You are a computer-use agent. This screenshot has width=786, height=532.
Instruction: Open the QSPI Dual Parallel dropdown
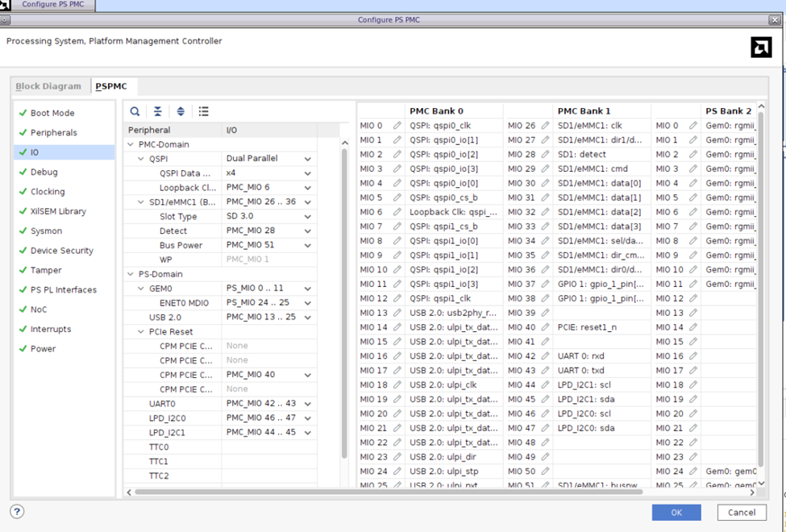[x=307, y=160]
